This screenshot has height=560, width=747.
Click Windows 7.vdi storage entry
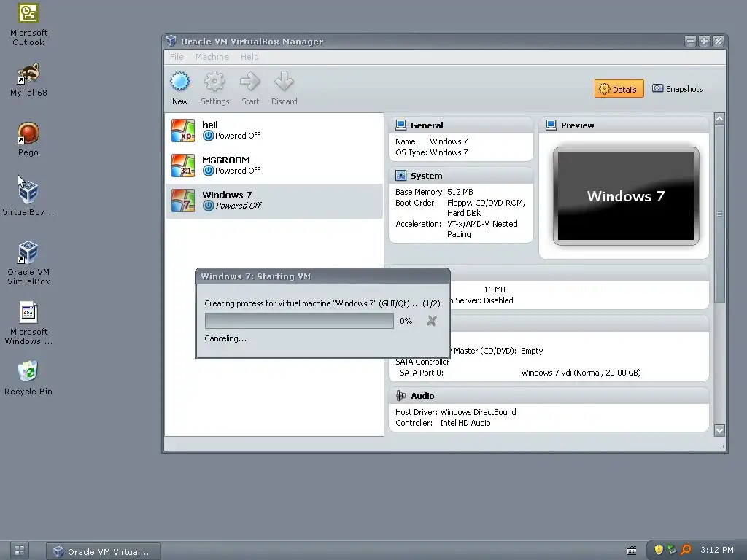[581, 373]
